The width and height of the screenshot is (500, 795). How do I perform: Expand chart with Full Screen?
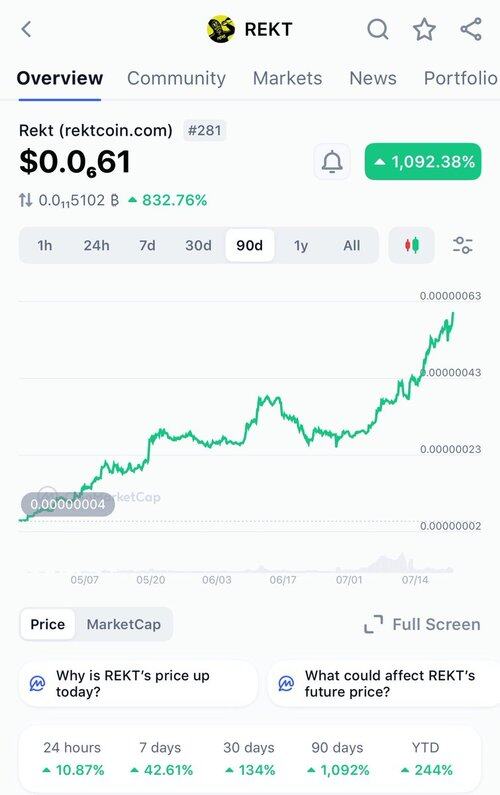point(422,624)
